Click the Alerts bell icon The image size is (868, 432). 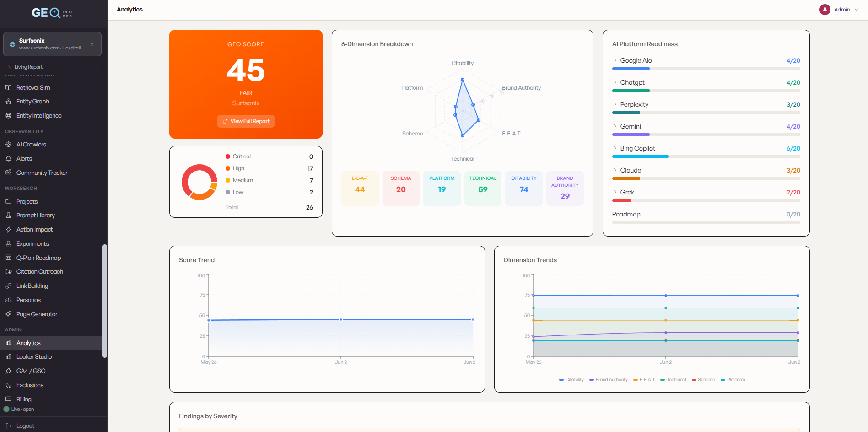point(8,159)
